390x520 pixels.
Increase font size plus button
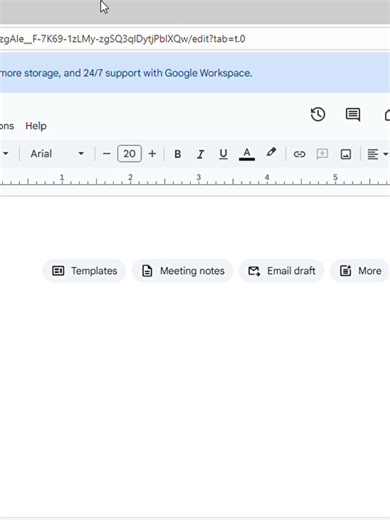coord(152,154)
